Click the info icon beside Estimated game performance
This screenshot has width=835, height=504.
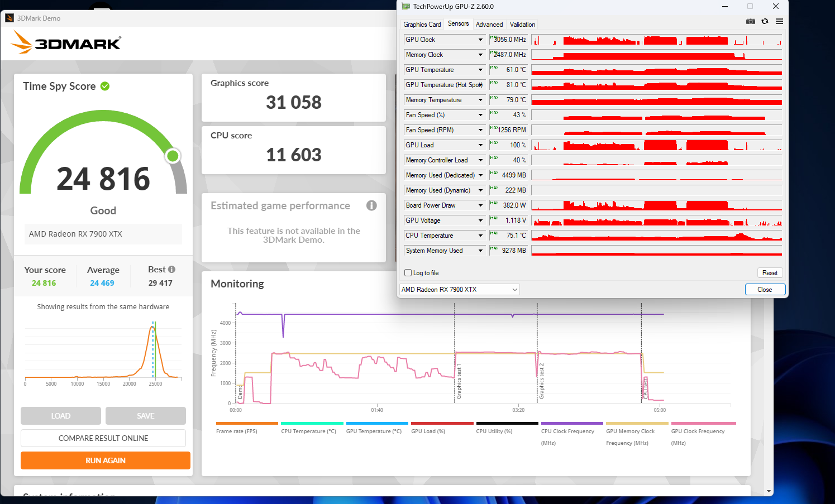pyautogui.click(x=371, y=205)
